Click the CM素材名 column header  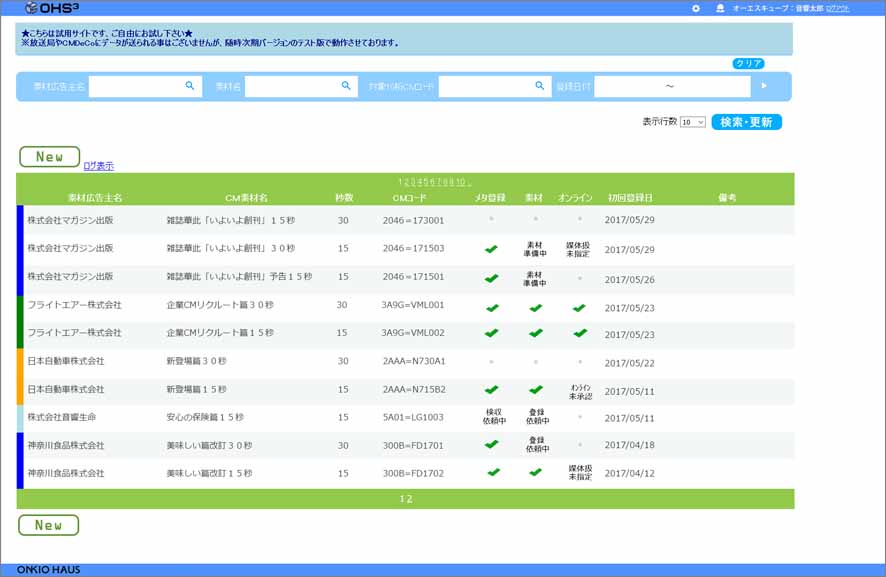tap(246, 198)
